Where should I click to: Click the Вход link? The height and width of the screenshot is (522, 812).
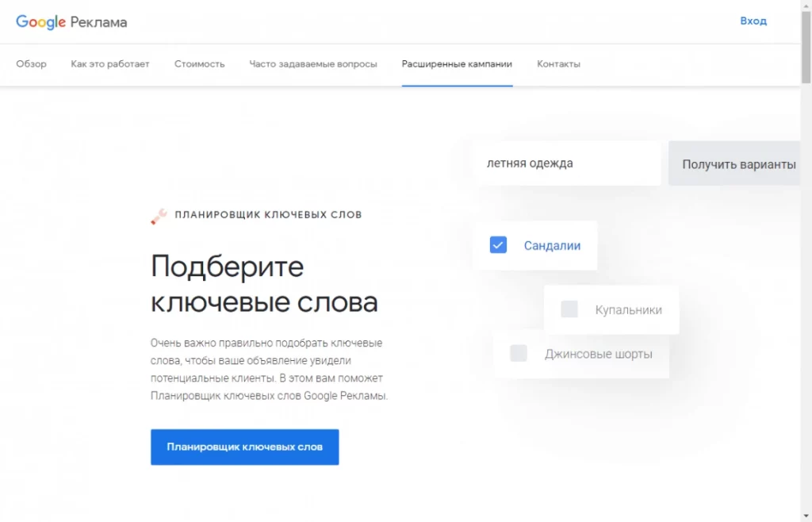753,21
